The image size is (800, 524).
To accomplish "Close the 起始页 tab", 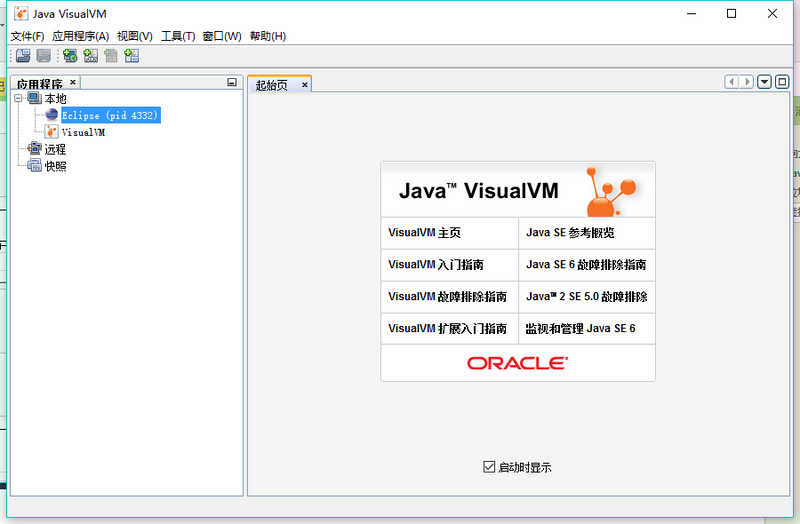I will coord(305,85).
